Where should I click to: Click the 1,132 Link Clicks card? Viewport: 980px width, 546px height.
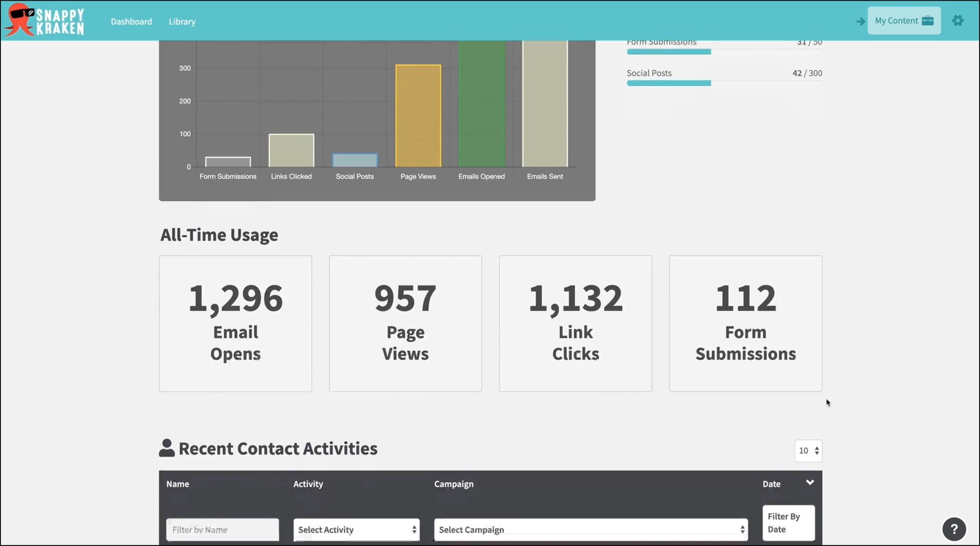point(575,323)
